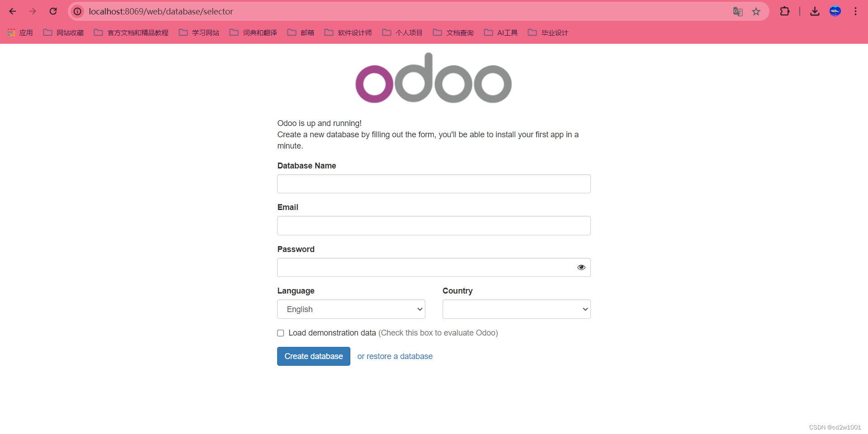Open 邮箱 bookmark folder
868x434 pixels.
(301, 33)
